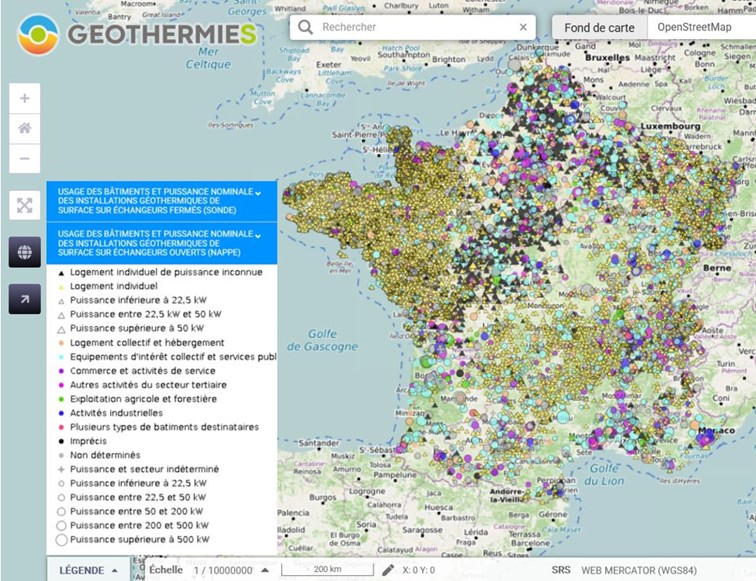Image resolution: width=756 pixels, height=581 pixels.
Task: Click the WEB MERCATOR (WGS84) SRS selector
Action: tap(639, 570)
